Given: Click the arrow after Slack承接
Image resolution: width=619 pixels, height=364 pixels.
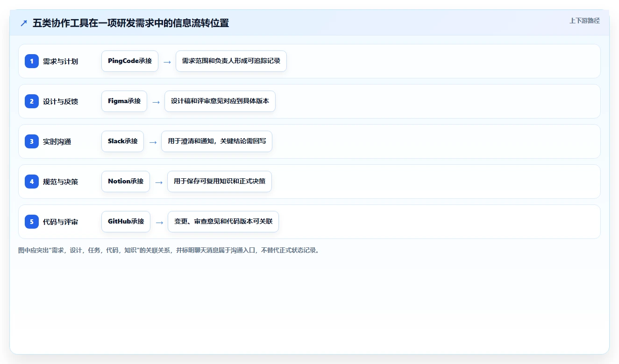Looking at the screenshot, I should pyautogui.click(x=153, y=142).
